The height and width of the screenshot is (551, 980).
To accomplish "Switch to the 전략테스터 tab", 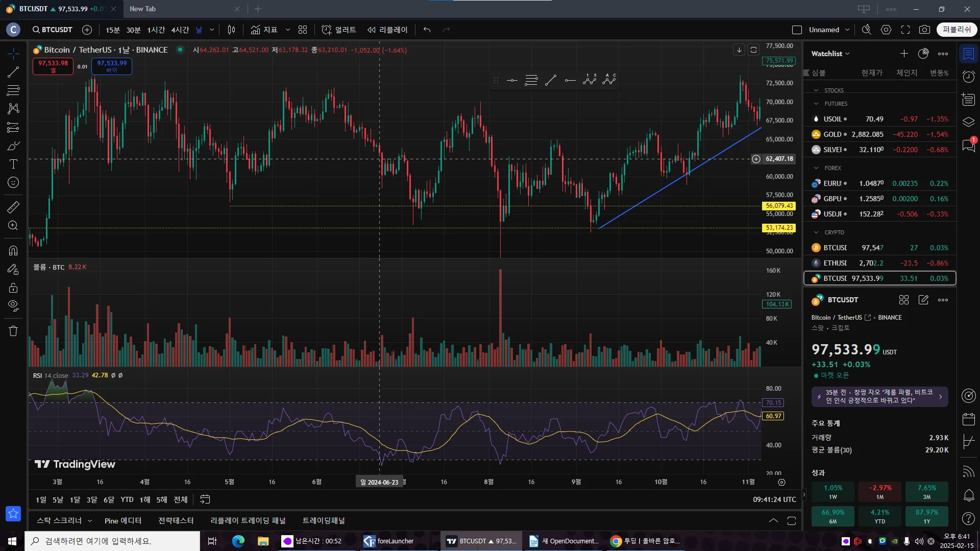I will tap(176, 520).
